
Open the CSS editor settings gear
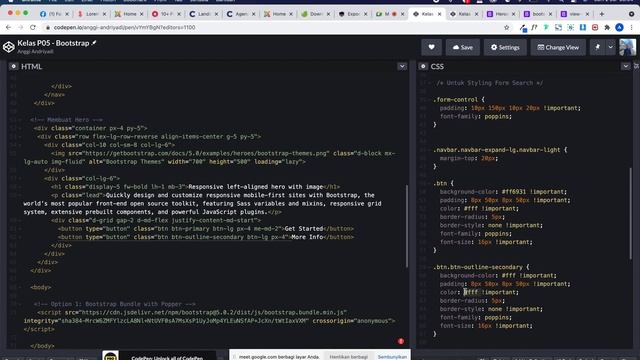click(x=423, y=66)
